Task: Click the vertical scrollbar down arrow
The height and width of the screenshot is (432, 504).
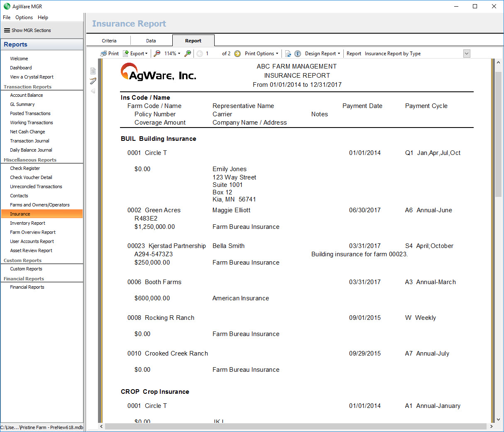Action: [499, 420]
